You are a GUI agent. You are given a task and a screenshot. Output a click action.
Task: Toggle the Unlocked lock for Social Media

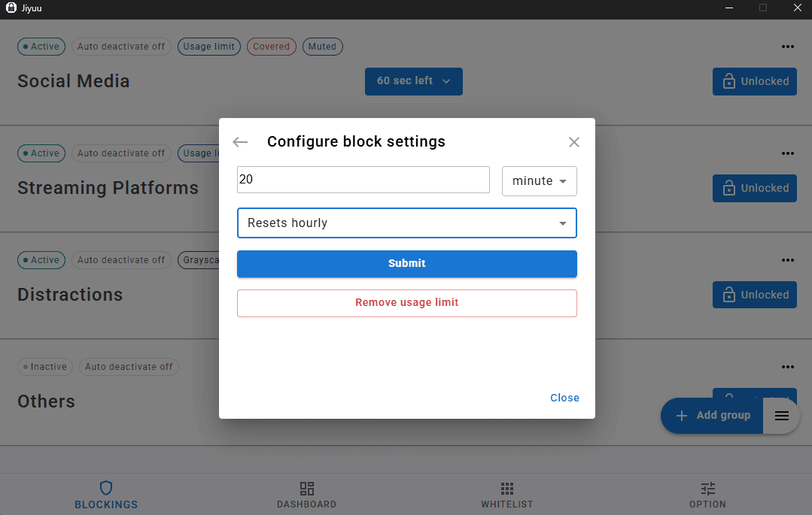click(x=755, y=81)
